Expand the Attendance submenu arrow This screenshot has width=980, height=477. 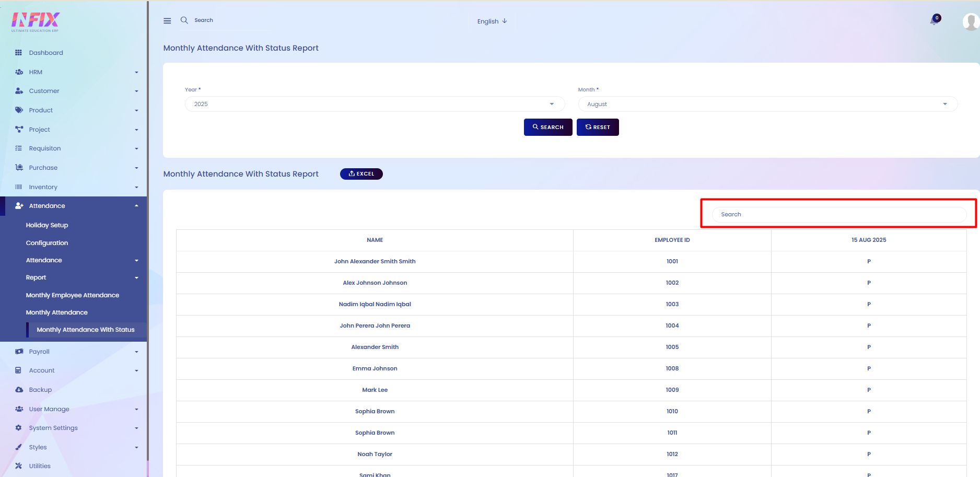[136, 261]
